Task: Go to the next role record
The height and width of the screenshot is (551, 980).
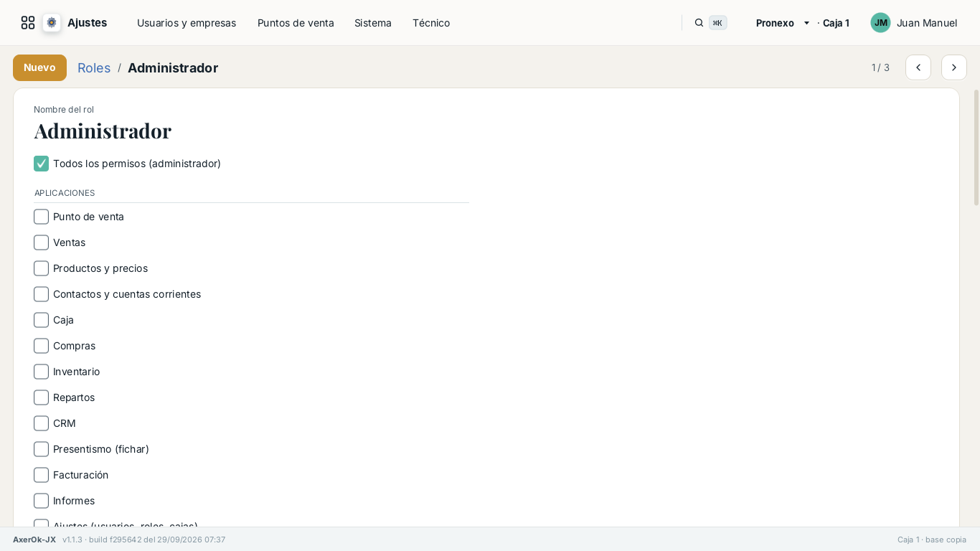Action: coord(954,67)
